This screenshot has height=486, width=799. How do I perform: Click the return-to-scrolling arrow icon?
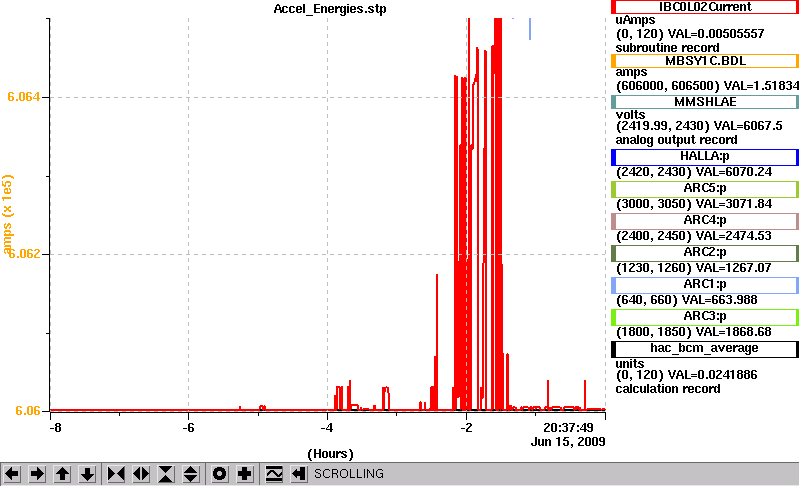[299, 474]
